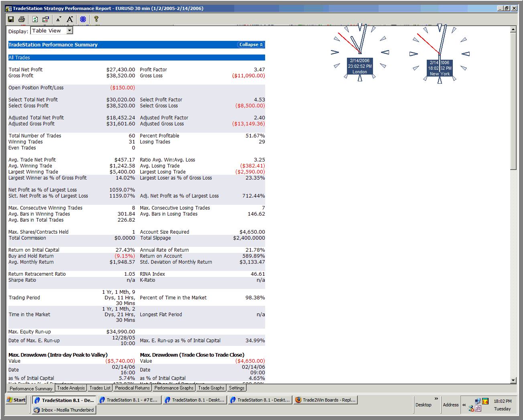Click the Sharpe Ratio label
This screenshot has width=523, height=420.
click(22, 280)
